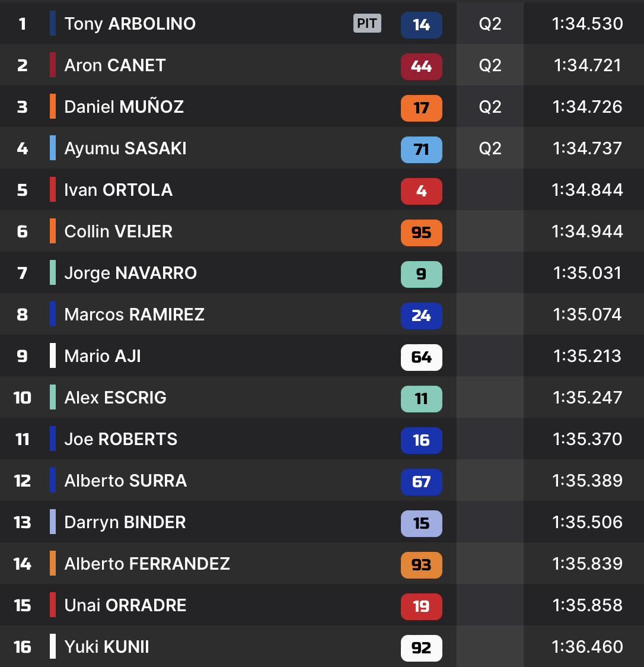Click Unai Orradre's lap time 1:35.858
The height and width of the screenshot is (667, 644).
tap(587, 605)
